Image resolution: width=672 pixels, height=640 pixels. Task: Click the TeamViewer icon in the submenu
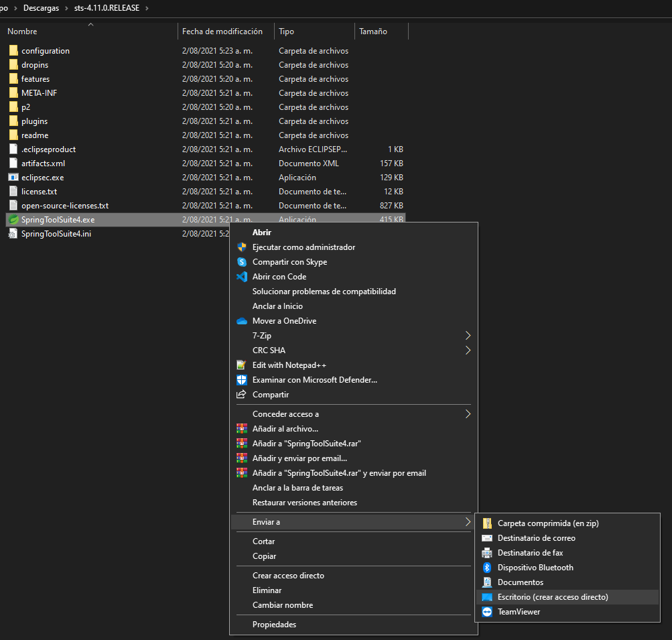(487, 612)
